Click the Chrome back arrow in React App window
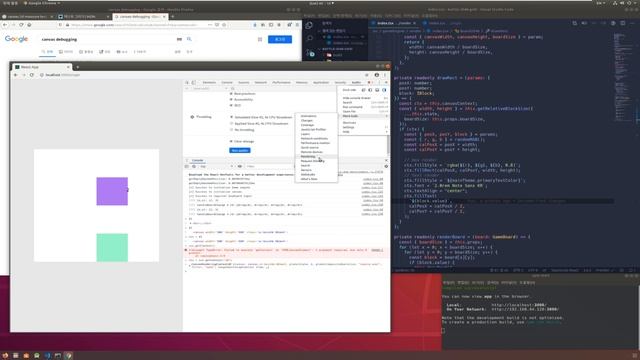Image resolution: width=640 pixels, height=360 pixels. pos(16,75)
